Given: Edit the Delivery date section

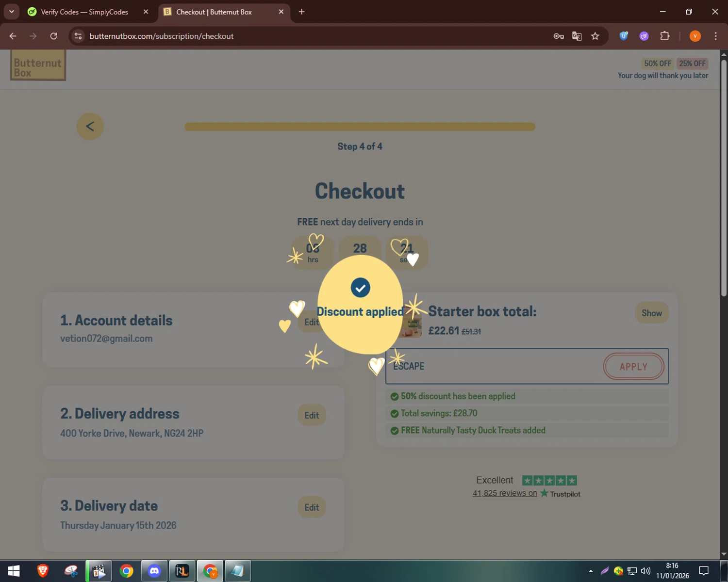Looking at the screenshot, I should pos(312,507).
